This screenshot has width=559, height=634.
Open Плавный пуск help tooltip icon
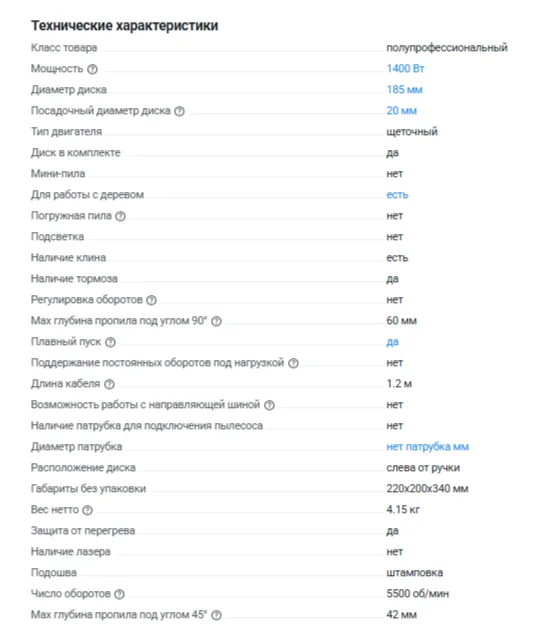pyautogui.click(x=110, y=342)
